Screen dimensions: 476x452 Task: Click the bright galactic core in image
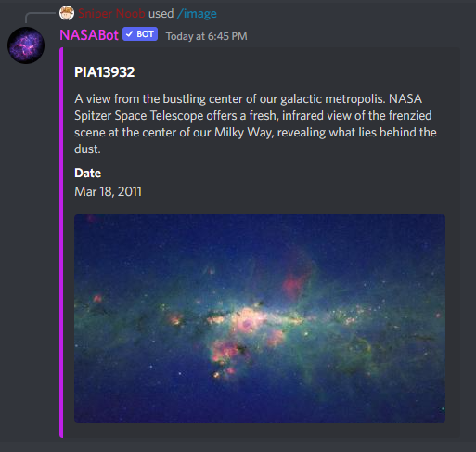point(248,320)
